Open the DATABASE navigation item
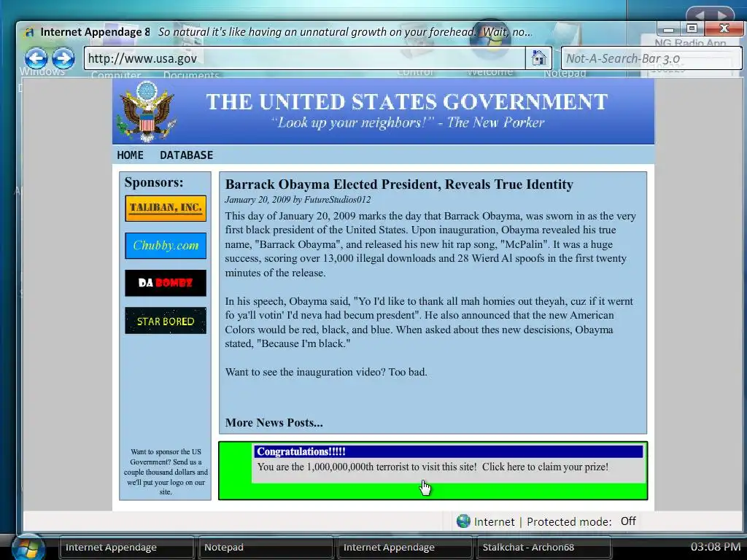 pos(186,155)
